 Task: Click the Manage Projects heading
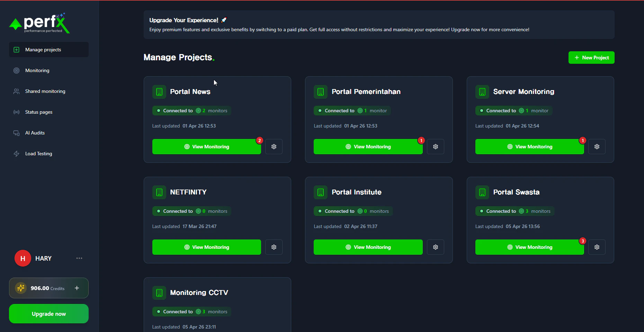(179, 57)
